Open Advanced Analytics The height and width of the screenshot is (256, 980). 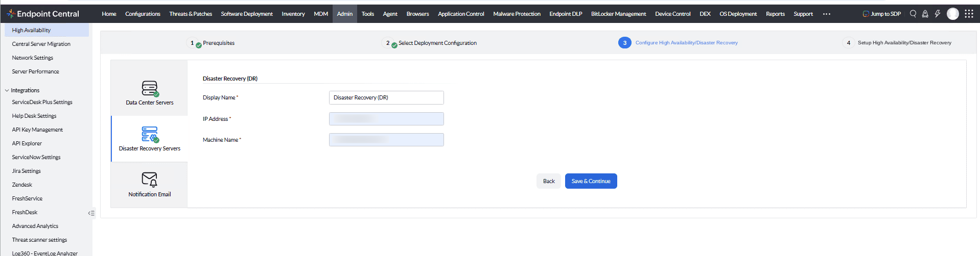[35, 226]
